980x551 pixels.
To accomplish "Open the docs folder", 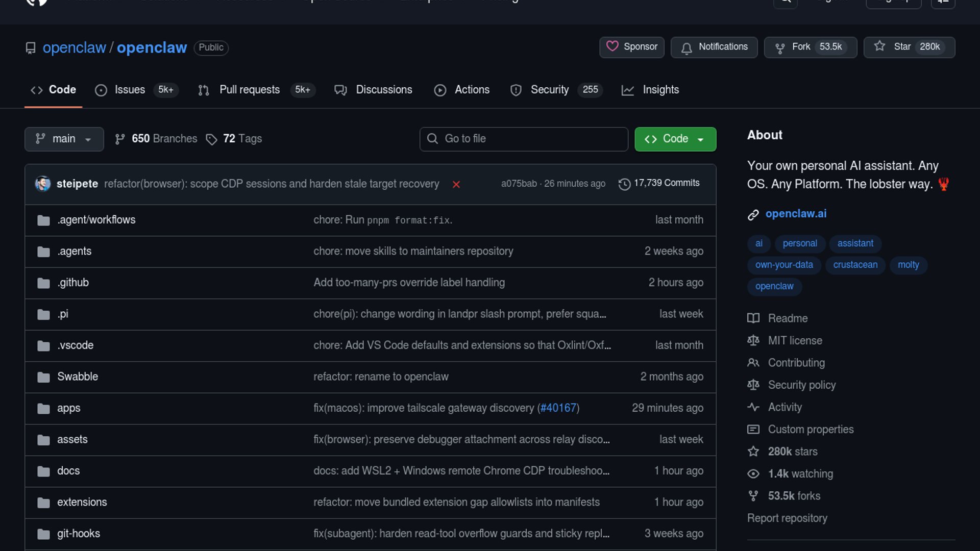I will point(68,471).
